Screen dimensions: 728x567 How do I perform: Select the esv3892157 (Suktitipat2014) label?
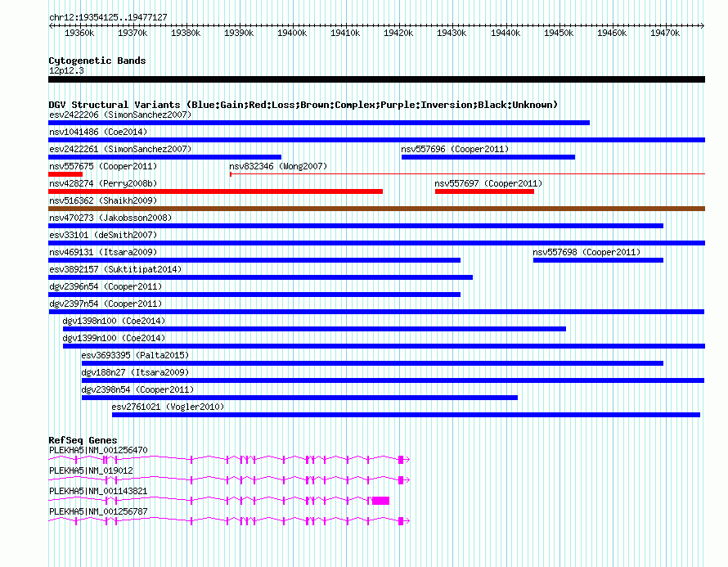pos(115,269)
